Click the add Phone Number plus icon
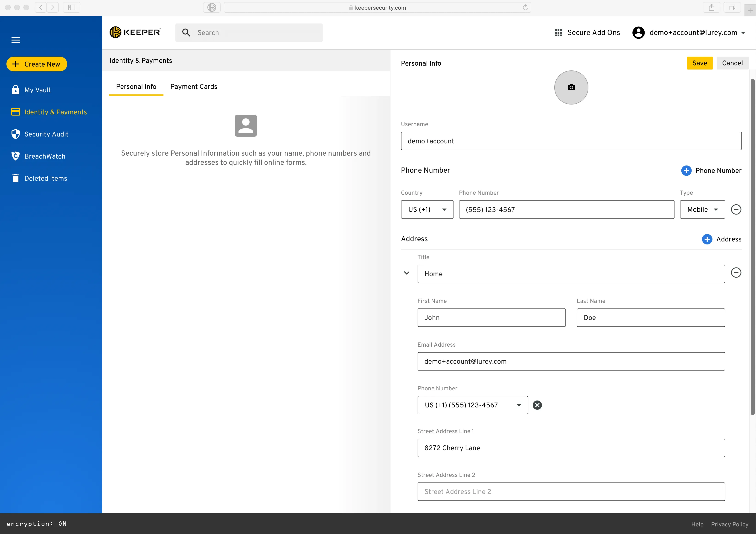Screen dimensions: 756x534 click(686, 171)
